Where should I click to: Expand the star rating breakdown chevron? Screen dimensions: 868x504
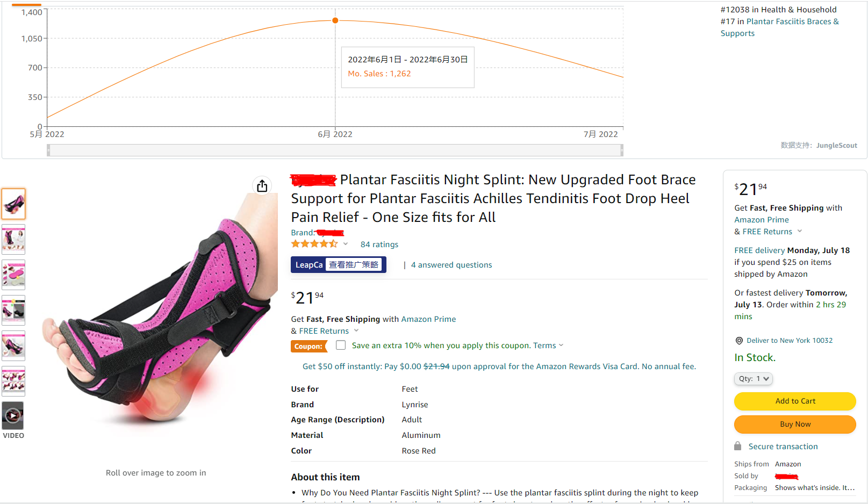(346, 244)
